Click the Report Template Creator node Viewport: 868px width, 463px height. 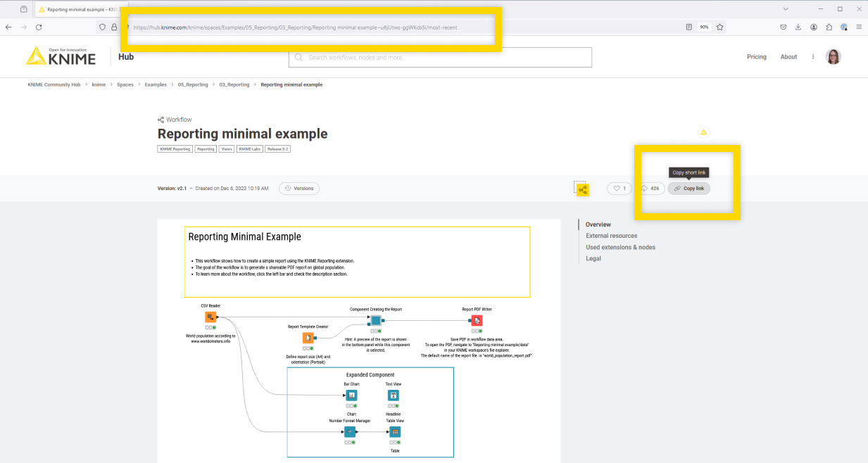[308, 338]
